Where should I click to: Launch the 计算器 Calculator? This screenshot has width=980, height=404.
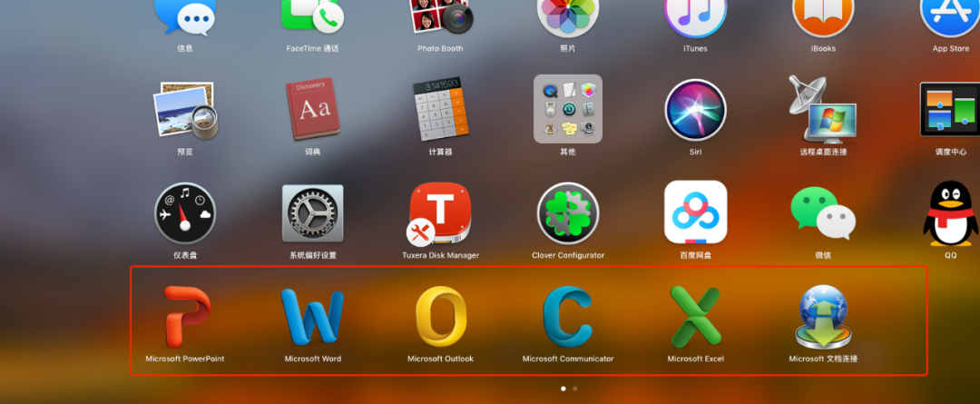441,110
